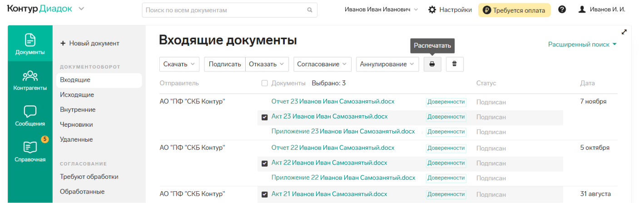Click the printer icon to print documents
Image resolution: width=644 pixels, height=203 pixels.
[x=432, y=64]
